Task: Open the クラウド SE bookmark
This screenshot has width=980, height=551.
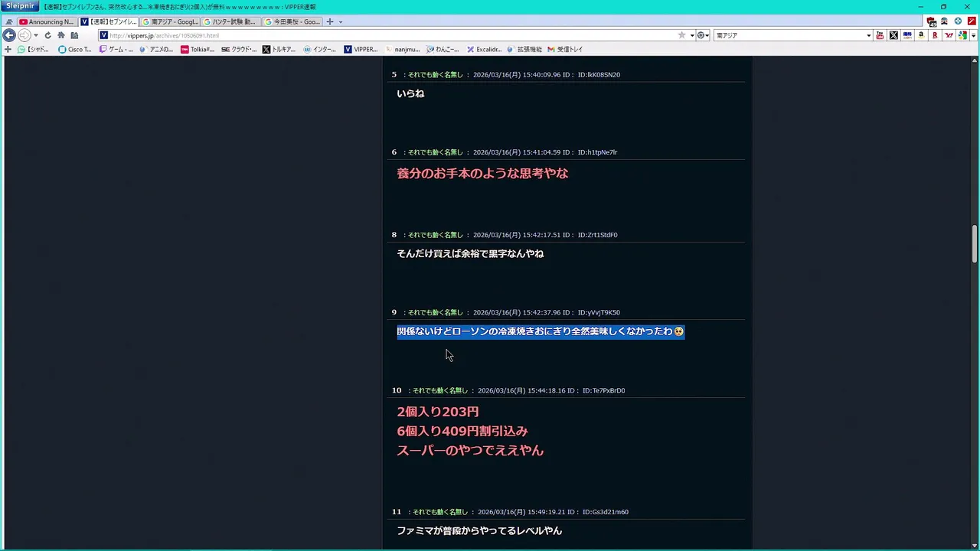Action: pos(239,49)
